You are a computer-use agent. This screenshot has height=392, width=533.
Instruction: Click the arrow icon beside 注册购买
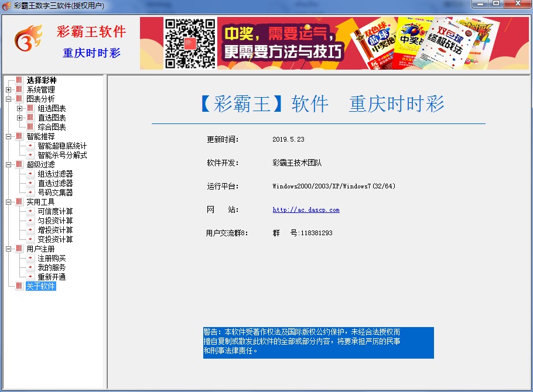(30, 258)
